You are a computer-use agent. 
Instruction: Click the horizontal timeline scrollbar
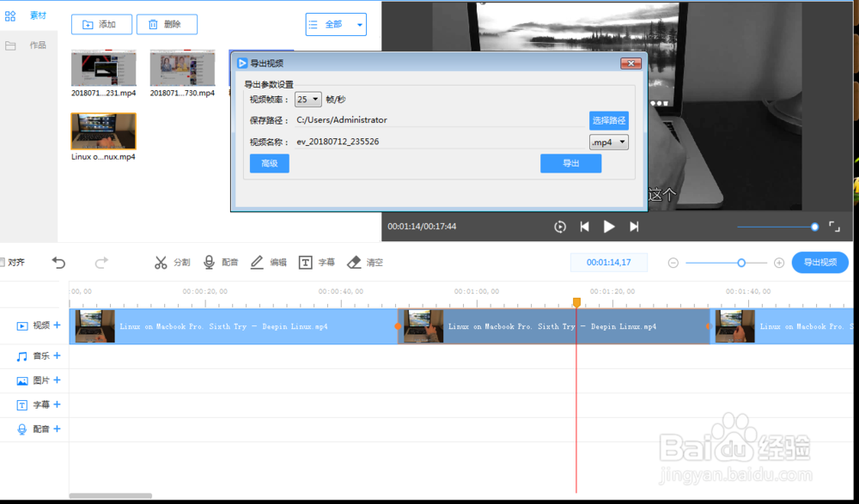coord(111,495)
